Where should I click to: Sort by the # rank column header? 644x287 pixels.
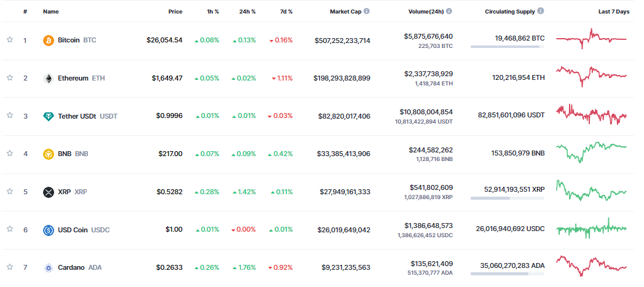25,12
